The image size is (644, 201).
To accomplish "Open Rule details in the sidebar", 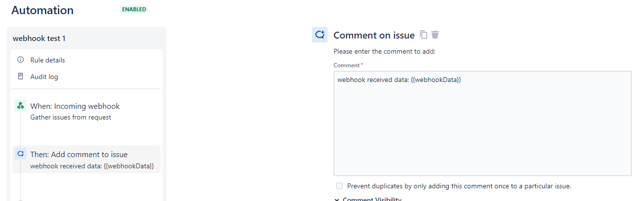I will [x=47, y=60].
